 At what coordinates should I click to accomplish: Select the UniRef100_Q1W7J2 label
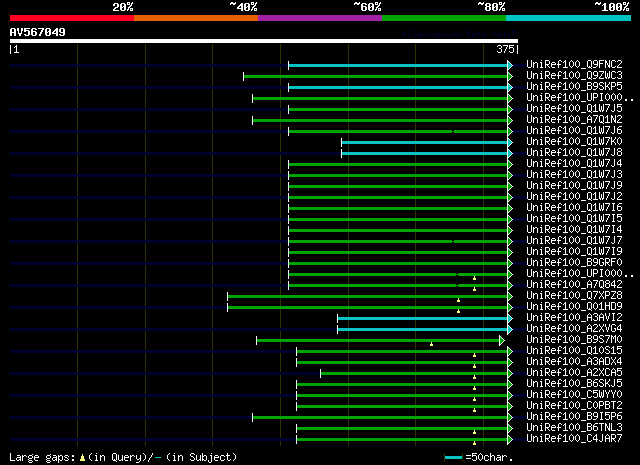click(574, 196)
